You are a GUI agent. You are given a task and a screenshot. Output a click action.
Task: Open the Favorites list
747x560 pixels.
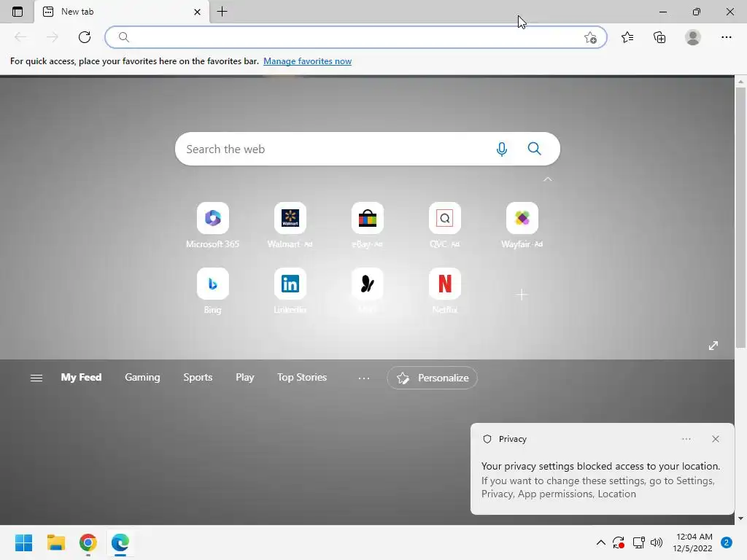[x=627, y=37]
